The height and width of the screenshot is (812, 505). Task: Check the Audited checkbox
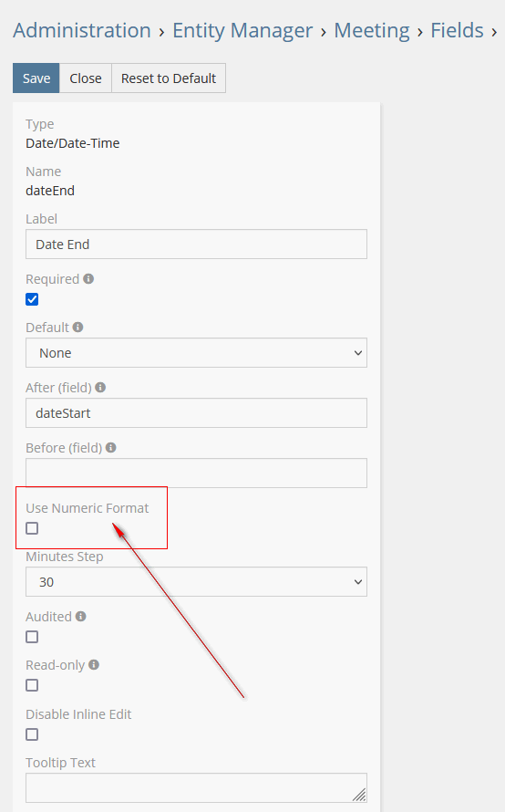click(32, 637)
